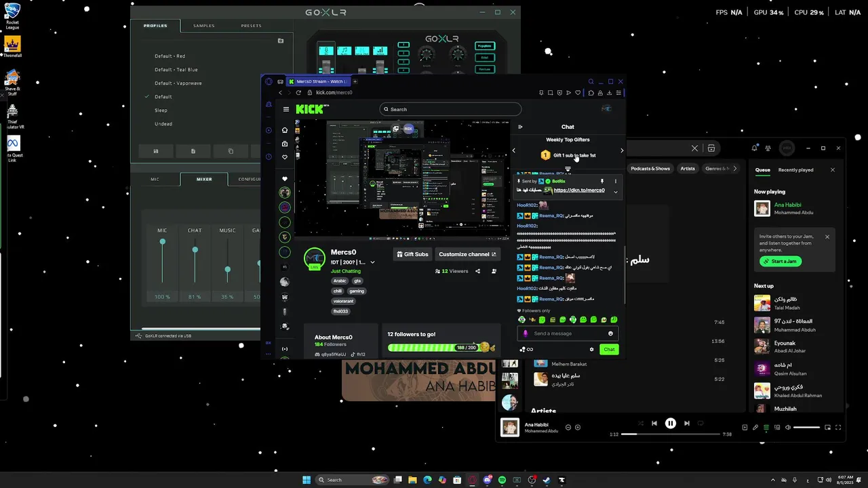This screenshot has width=868, height=488.
Task: Switch to Samples tab in GoXLR
Action: coord(203,26)
